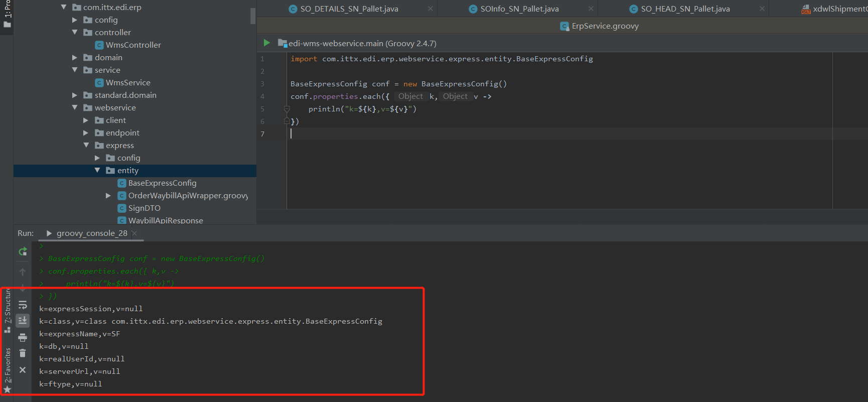Expand the config package under com.ittx.edi.erp
The image size is (868, 402).
(75, 20)
